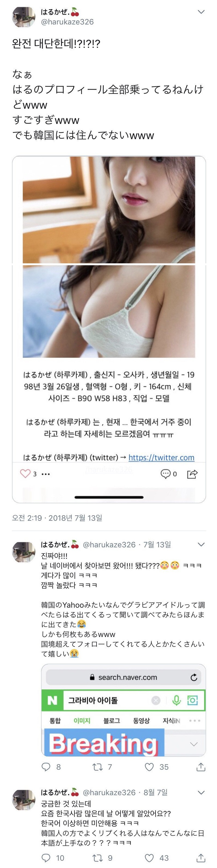
Task: Tap the green microphone icon in Naver search
Action: click(x=176, y=701)
